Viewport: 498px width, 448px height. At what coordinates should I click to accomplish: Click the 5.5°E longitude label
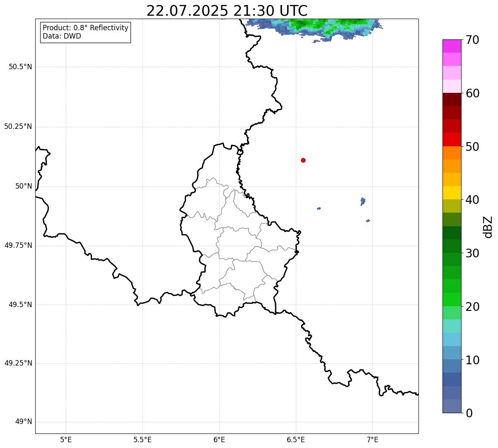click(x=143, y=439)
